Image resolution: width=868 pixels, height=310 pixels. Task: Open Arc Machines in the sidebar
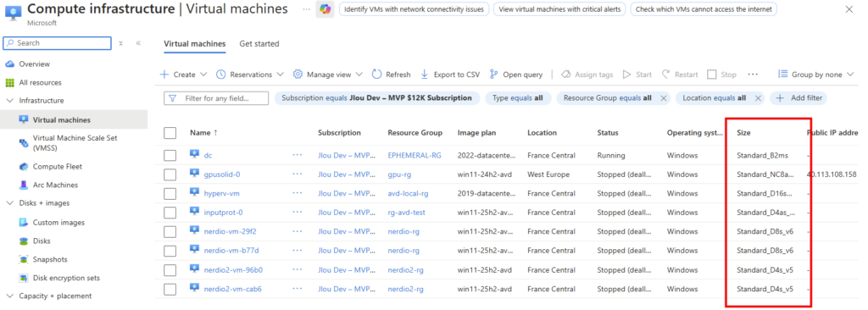pyautogui.click(x=55, y=185)
